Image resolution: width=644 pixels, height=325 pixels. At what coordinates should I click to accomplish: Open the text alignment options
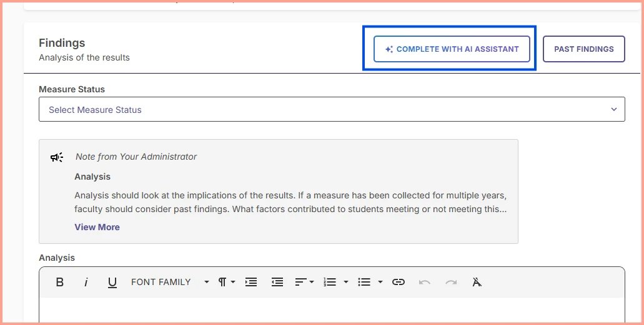coord(304,282)
